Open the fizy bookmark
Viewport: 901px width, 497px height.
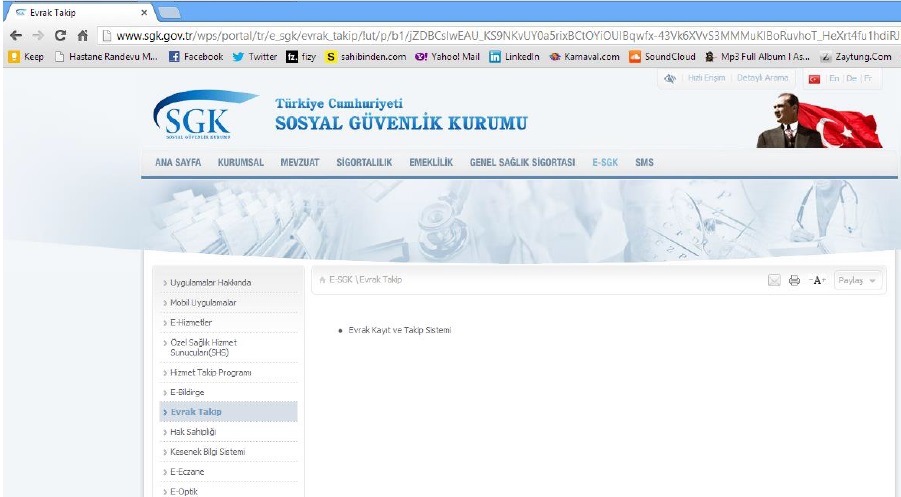[x=301, y=56]
